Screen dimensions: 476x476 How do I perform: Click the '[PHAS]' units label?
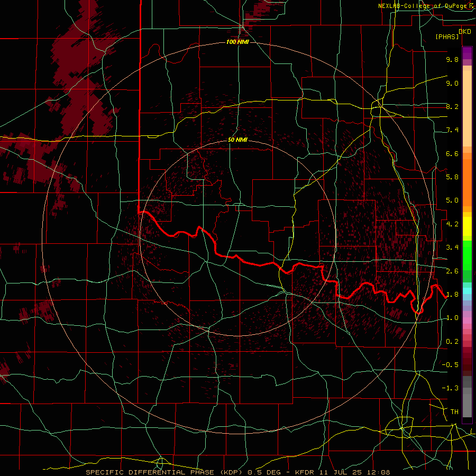(447, 37)
